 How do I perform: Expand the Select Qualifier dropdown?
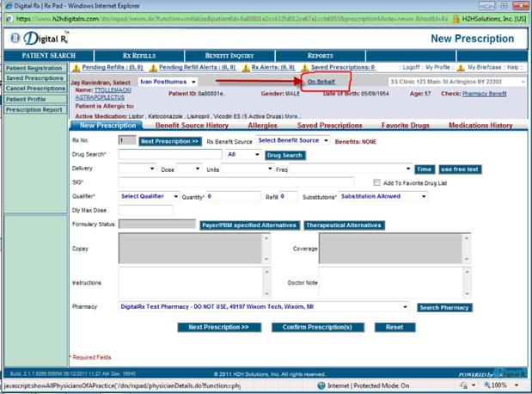[x=148, y=196]
